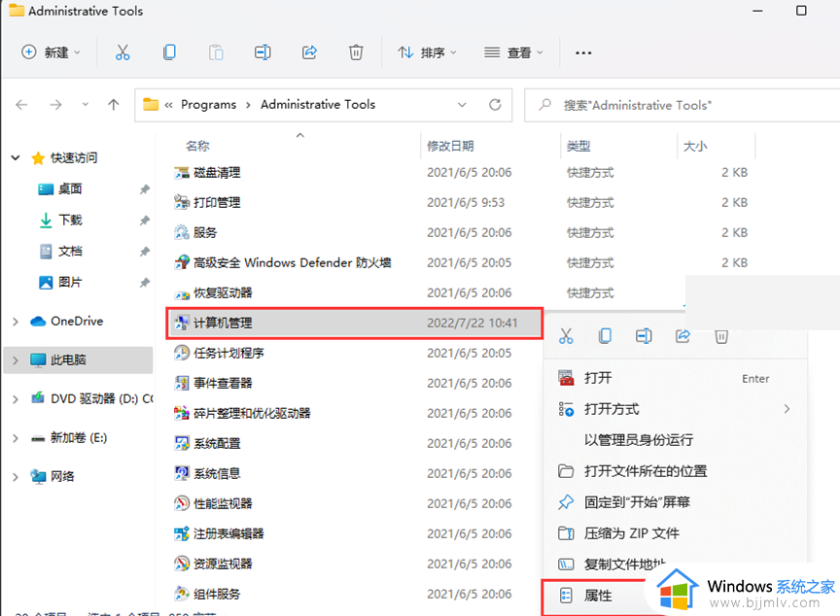This screenshot has height=616, width=840.
Task: Choose 固定到"开始"屏幕 from the context menu
Action: tap(675, 502)
